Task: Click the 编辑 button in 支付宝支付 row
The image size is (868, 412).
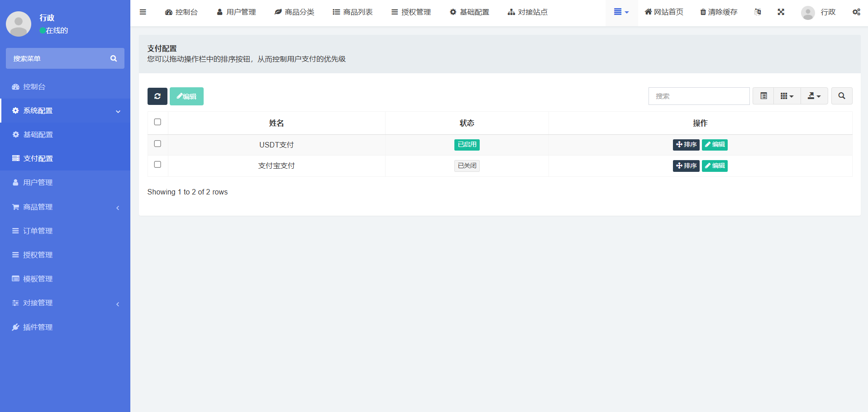Action: 715,166
